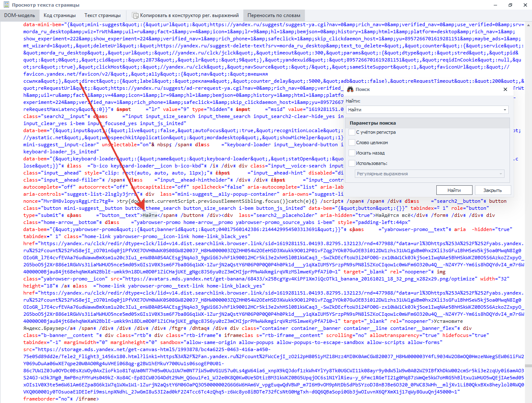The width and height of the screenshot is (532, 403).
Task: Open the Регулярные выражения combo box
Action: [430, 174]
